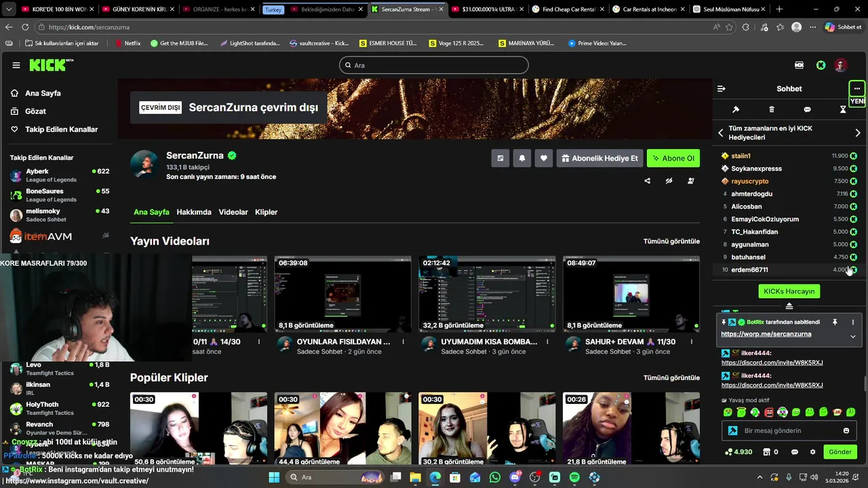Viewport: 868px width, 488px height.
Task: Switch to the Videolar tab
Action: [x=233, y=212]
